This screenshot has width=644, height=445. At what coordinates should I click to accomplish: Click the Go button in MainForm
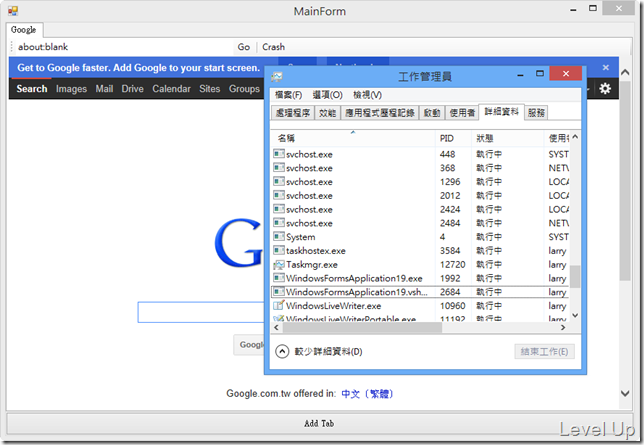click(x=244, y=47)
